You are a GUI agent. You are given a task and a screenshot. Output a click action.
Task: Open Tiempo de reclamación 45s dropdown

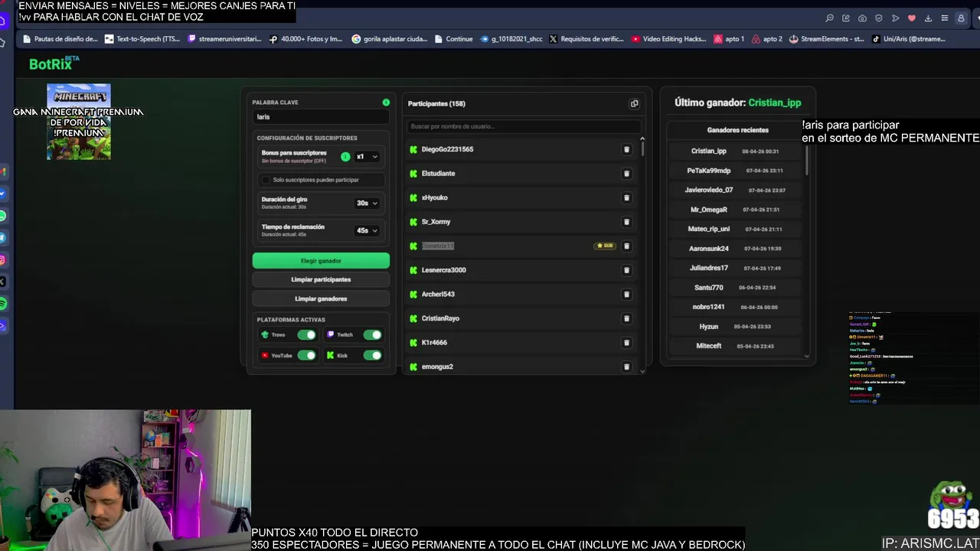[367, 230]
